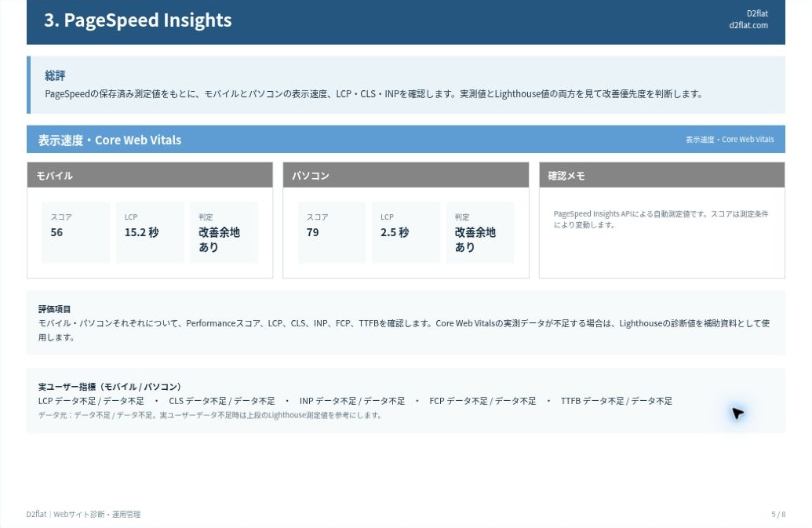812x528 pixels.
Task: Click the '実ユーザー指標（モバイル / パソコン）' heading
Action: point(111,387)
